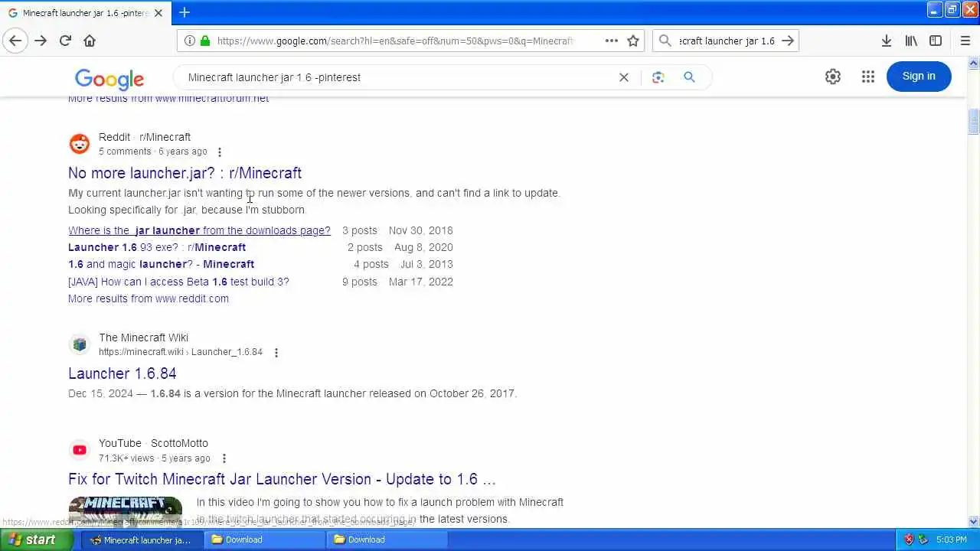Open the Library bookshelf icon
Screen dimensions: 980x551
tap(911, 41)
